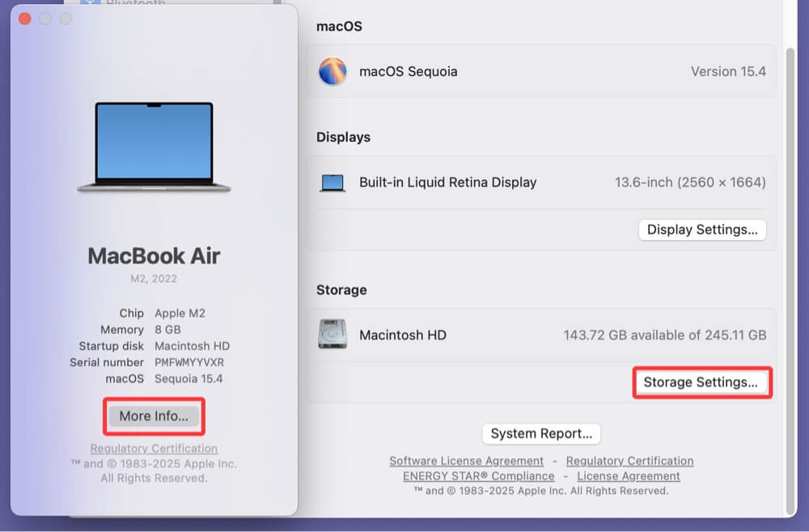Open Regulatory Certification link under More Info

154,448
